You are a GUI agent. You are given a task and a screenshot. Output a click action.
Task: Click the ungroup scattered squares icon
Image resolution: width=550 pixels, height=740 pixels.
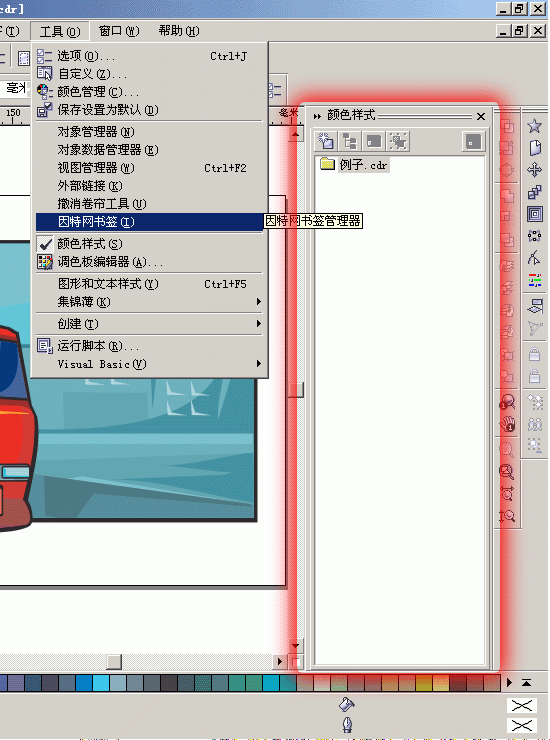click(x=535, y=403)
